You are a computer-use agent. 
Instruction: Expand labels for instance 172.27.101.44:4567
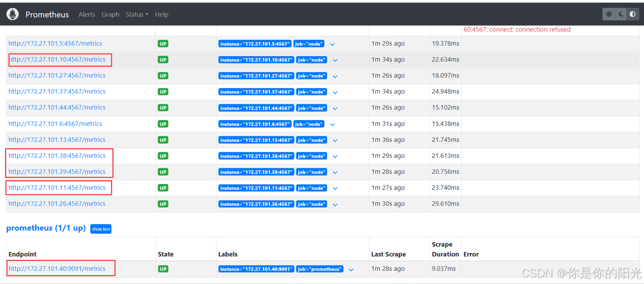(335, 109)
